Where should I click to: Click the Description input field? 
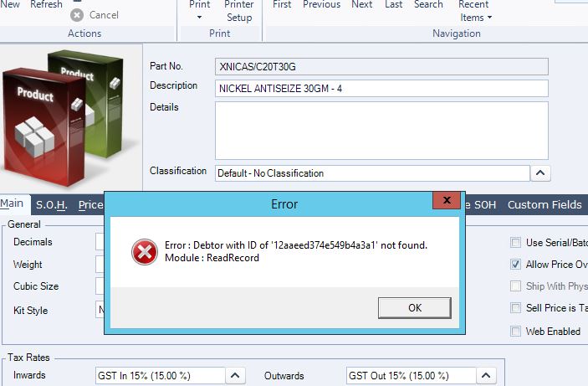(381, 89)
